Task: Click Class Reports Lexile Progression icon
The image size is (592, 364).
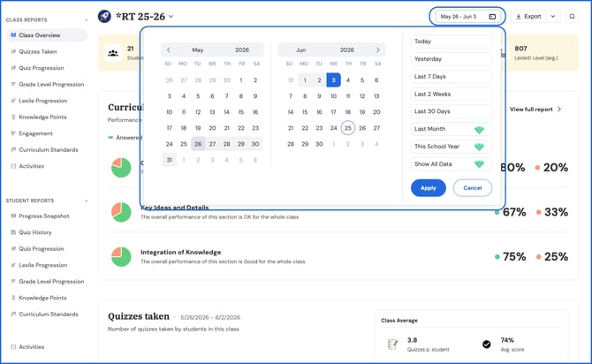Action: click(x=13, y=101)
